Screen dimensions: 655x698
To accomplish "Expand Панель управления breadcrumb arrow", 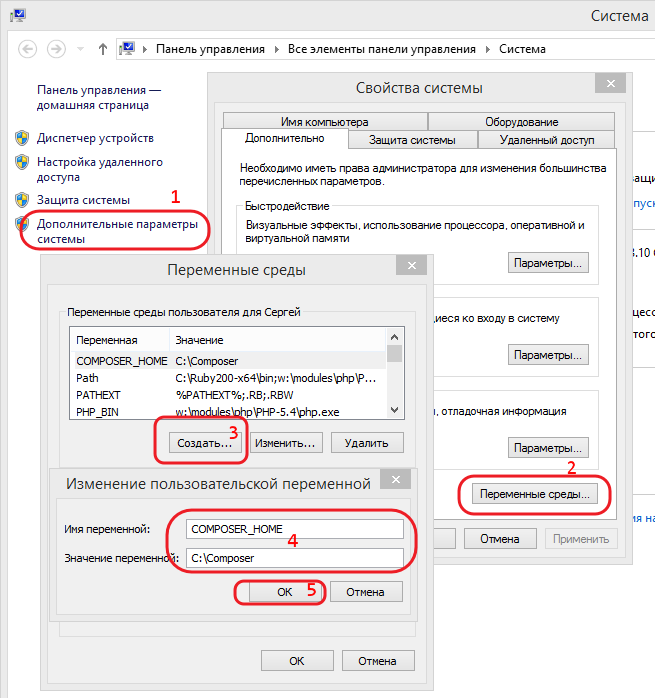I will [x=276, y=48].
